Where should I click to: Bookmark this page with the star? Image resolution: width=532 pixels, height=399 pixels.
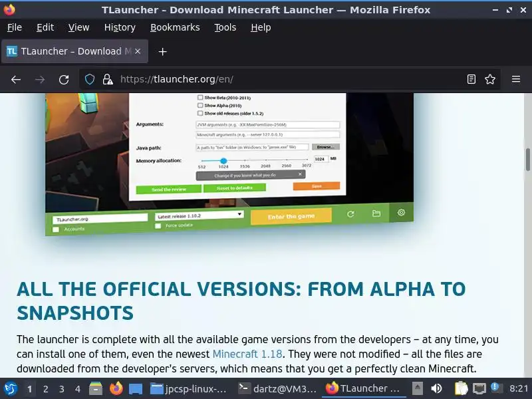(x=490, y=79)
